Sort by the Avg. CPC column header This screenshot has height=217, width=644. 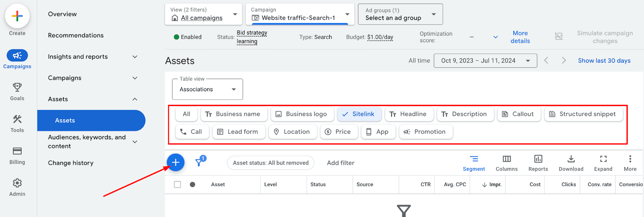click(455, 184)
